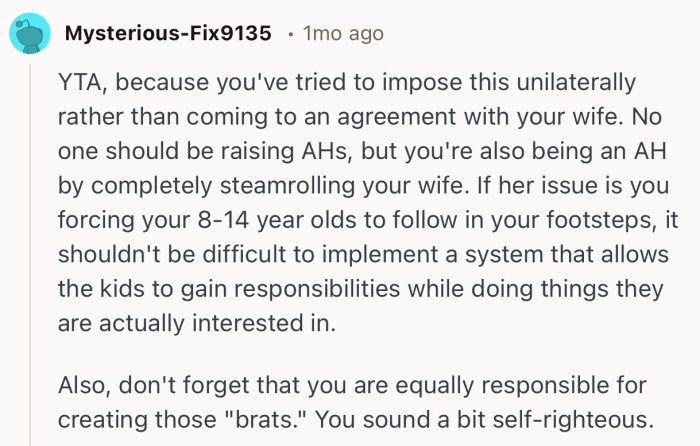700x446 pixels.
Task: Click the dot separator before the timestamp
Action: [x=288, y=34]
